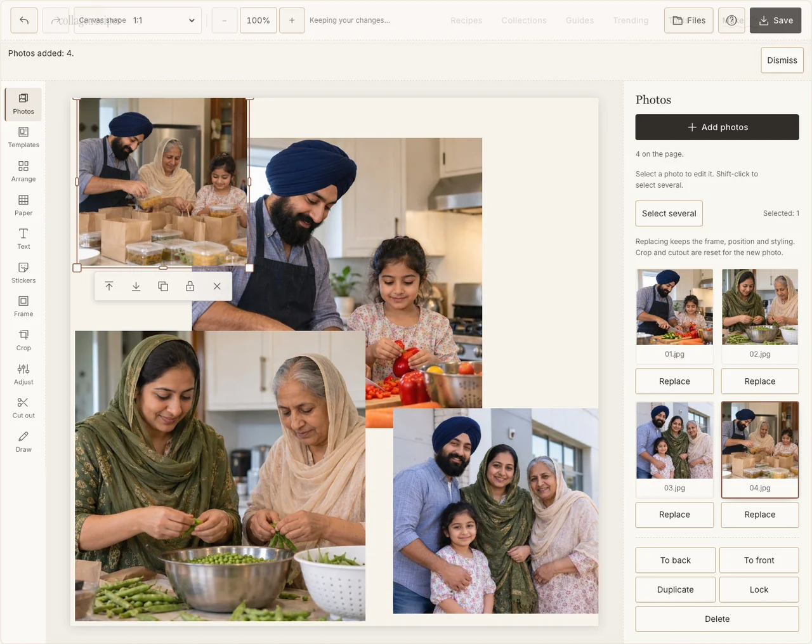Click Duplicate button in Photos panel
The height and width of the screenshot is (644, 812).
click(676, 589)
